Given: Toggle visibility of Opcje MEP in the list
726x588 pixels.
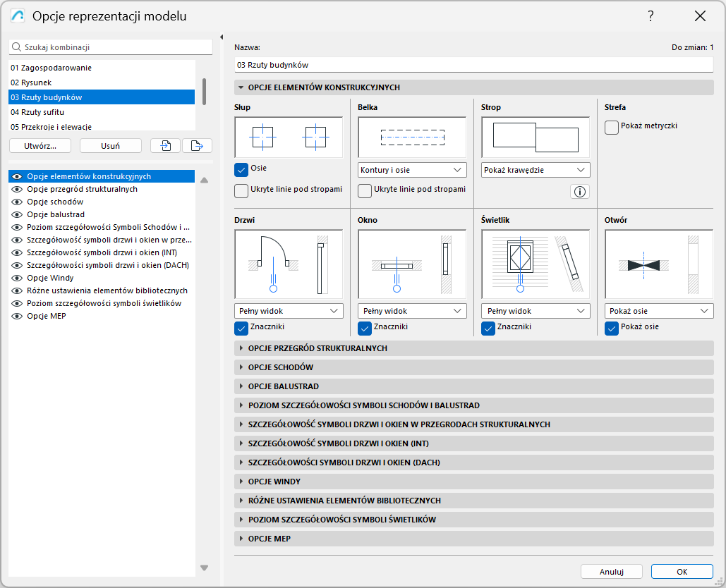Looking at the screenshot, I should click(x=17, y=315).
